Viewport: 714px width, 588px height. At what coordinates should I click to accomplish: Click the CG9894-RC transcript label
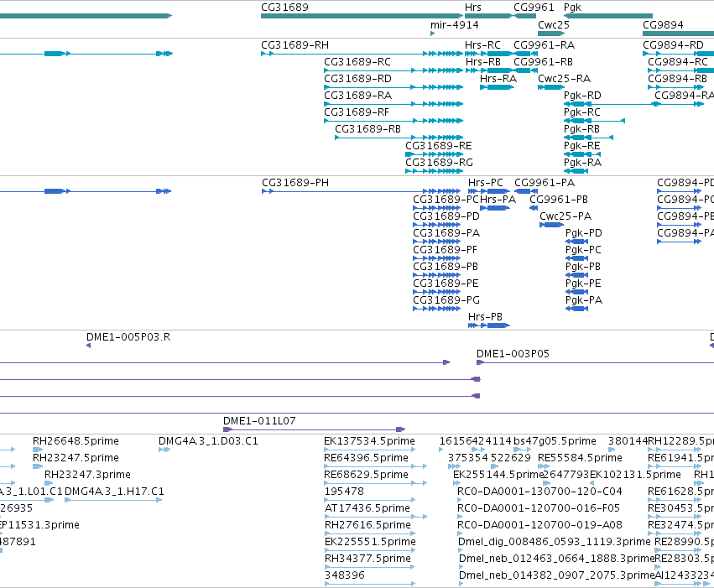click(678, 62)
